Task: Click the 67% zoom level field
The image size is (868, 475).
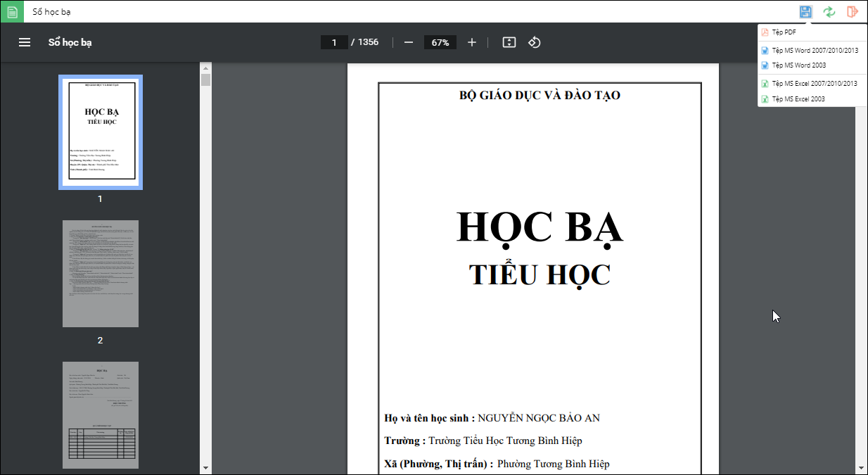Action: coord(440,42)
